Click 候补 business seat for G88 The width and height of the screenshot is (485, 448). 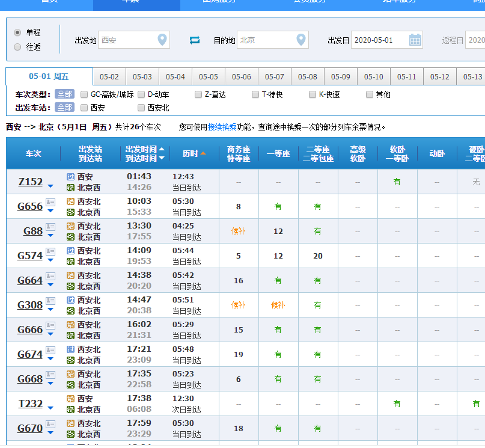tap(239, 231)
